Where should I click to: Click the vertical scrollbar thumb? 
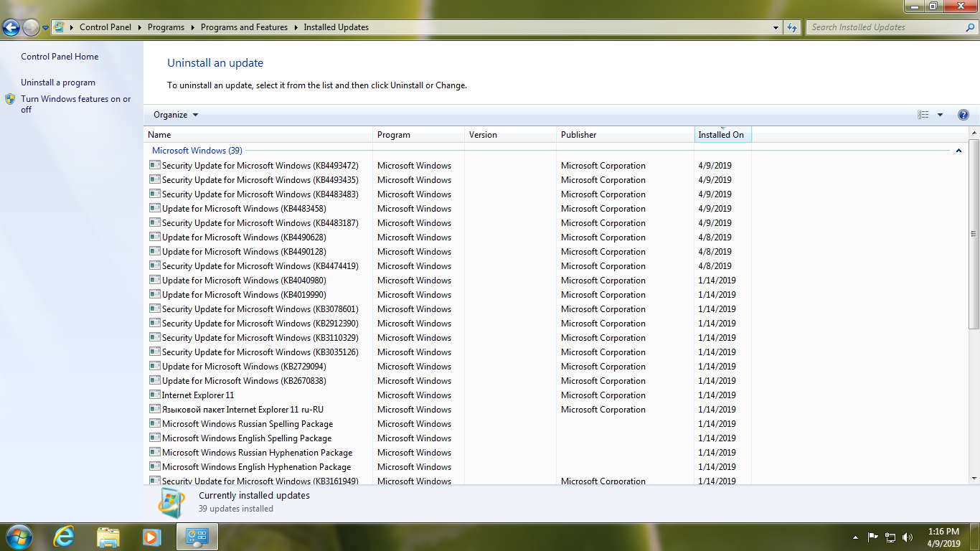point(974,234)
